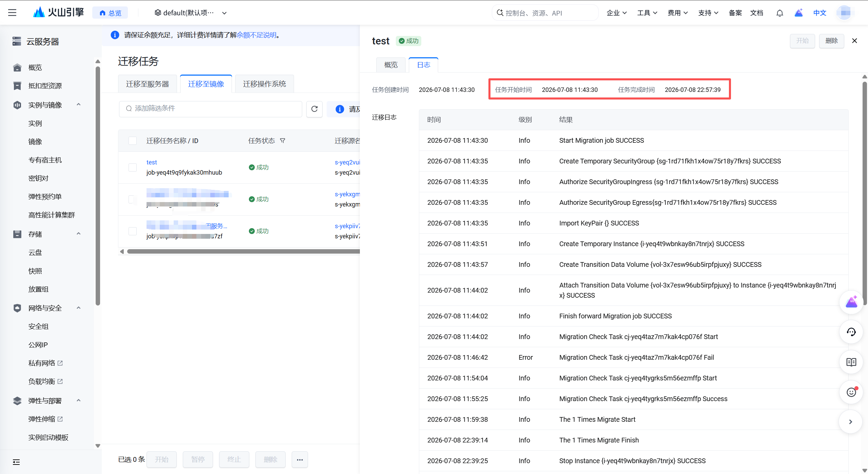Click the 云服务器 server icon
Viewport: 868px width, 474px height.
tap(17, 41)
